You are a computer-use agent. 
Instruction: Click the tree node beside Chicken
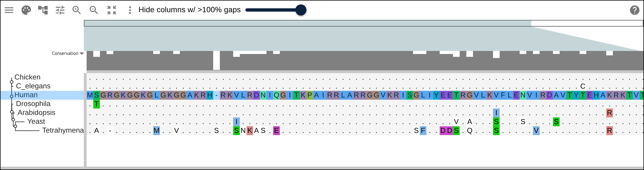click(12, 82)
